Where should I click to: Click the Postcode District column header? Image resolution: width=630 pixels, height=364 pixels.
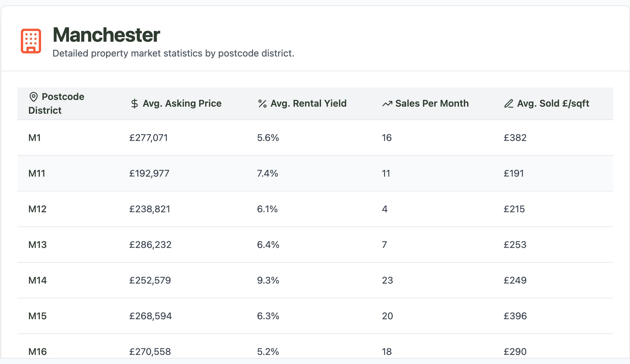(x=56, y=104)
